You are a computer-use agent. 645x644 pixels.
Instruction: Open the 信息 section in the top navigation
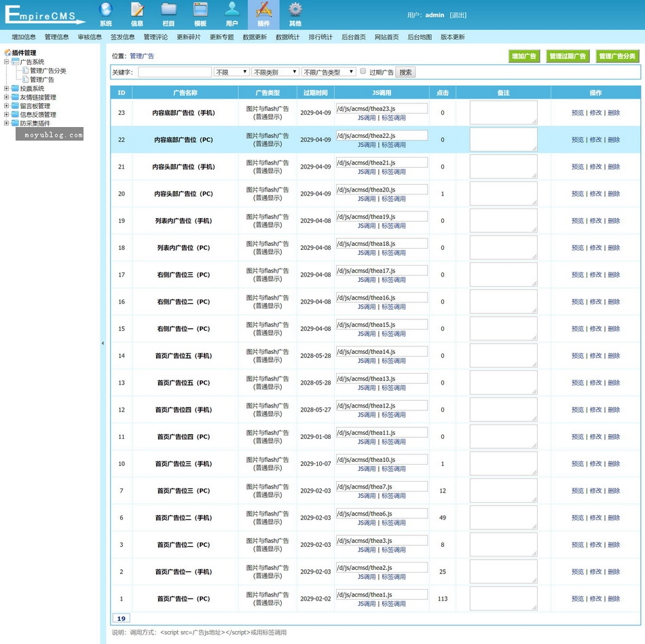[x=137, y=15]
